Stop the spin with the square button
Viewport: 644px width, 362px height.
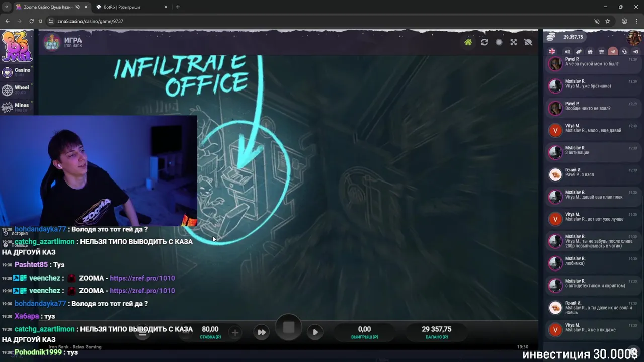coord(289,328)
